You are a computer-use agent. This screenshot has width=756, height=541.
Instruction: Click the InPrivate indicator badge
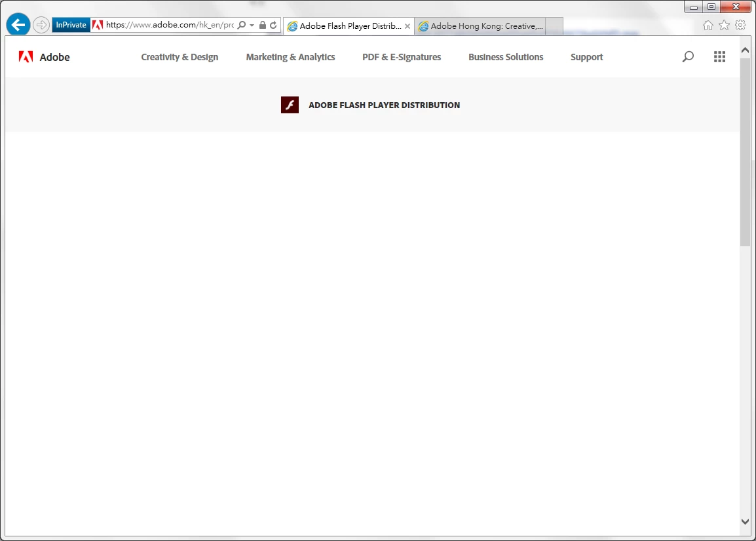coord(71,25)
